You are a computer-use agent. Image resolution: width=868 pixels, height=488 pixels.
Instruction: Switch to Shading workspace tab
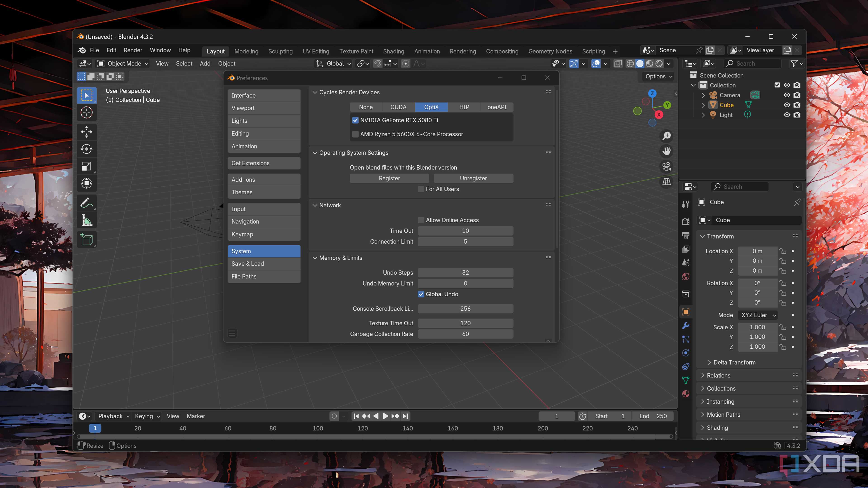pos(394,51)
